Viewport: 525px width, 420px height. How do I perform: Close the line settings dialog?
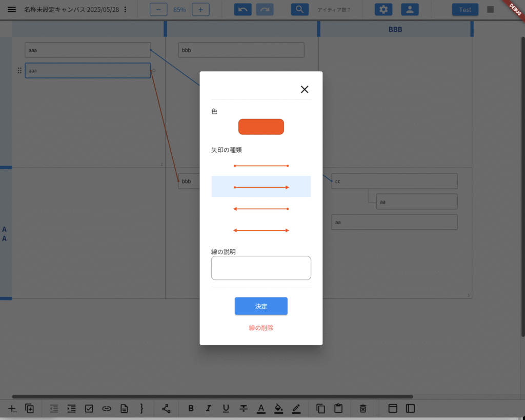click(x=305, y=89)
